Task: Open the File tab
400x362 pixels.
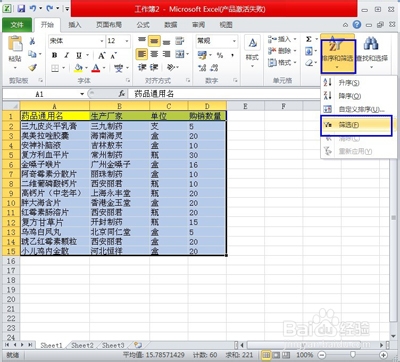Action: pos(17,25)
